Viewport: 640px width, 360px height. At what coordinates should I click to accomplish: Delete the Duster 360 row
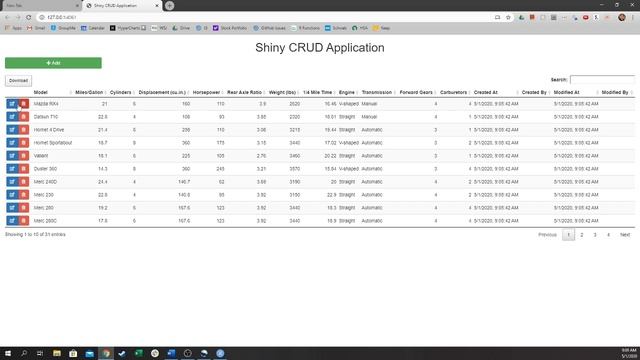24,169
